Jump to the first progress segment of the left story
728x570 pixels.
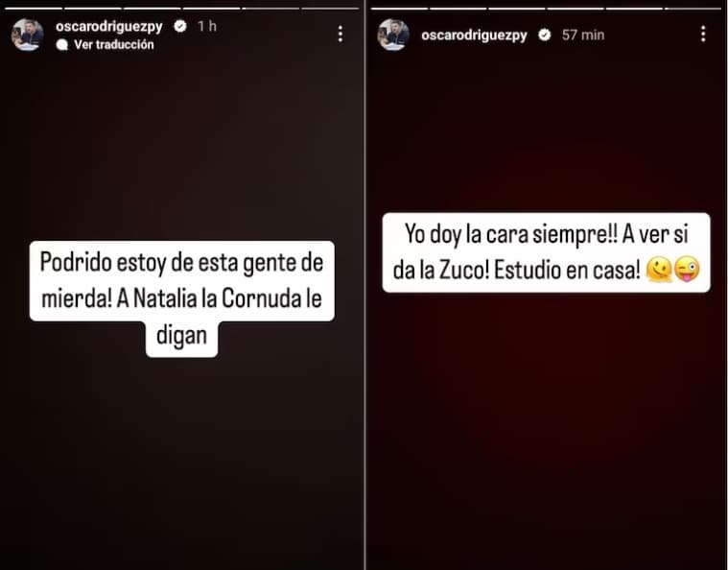33,8
